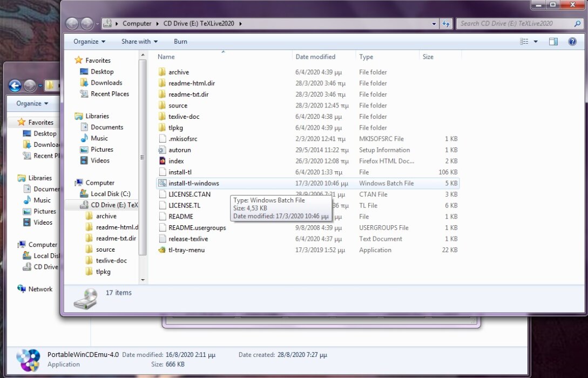Open Videos library in front window sidebar
Image resolution: width=588 pixels, height=378 pixels.
pyautogui.click(x=100, y=160)
